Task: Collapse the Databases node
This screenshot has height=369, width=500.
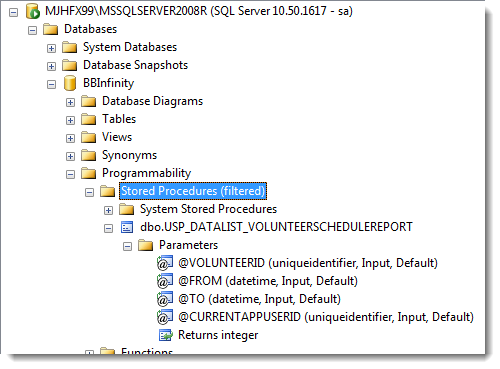Action: click(32, 31)
